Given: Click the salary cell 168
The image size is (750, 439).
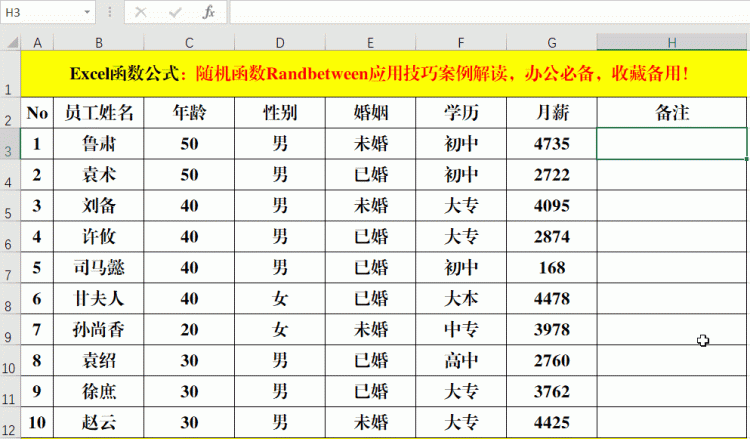Looking at the screenshot, I should (x=551, y=267).
